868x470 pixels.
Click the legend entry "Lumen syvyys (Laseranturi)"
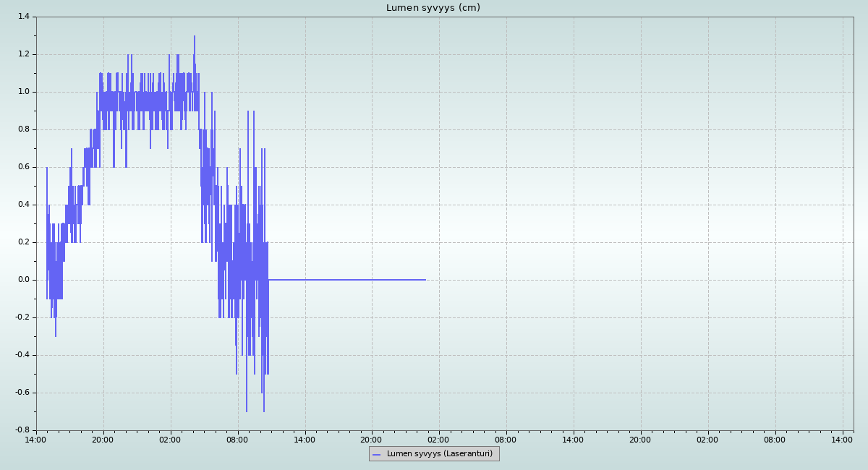(439, 454)
